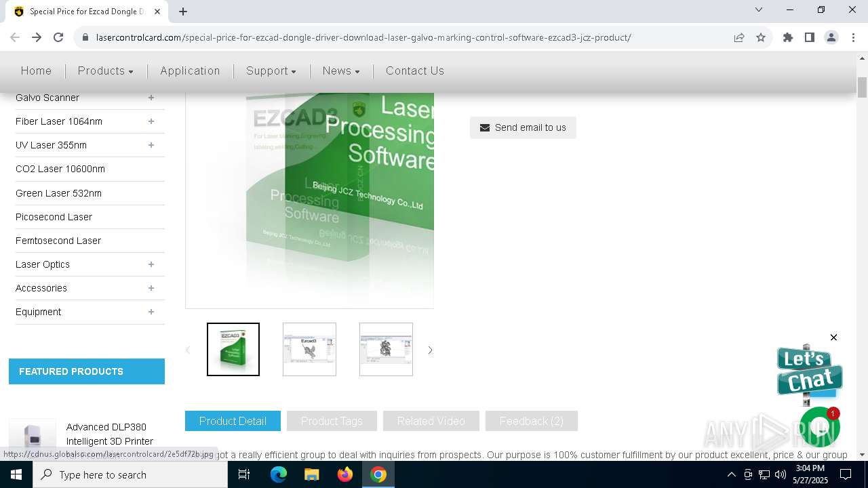This screenshot has width=868, height=488.
Task: Click the address bar URL
Action: tap(363, 37)
